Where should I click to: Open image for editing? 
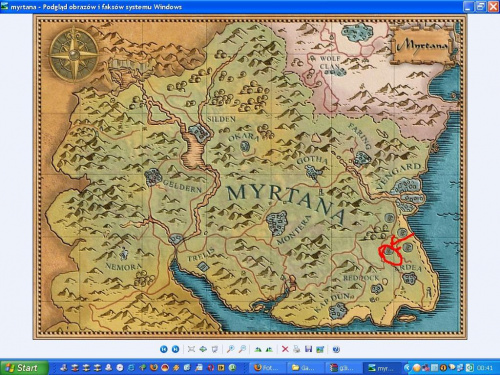point(320,349)
